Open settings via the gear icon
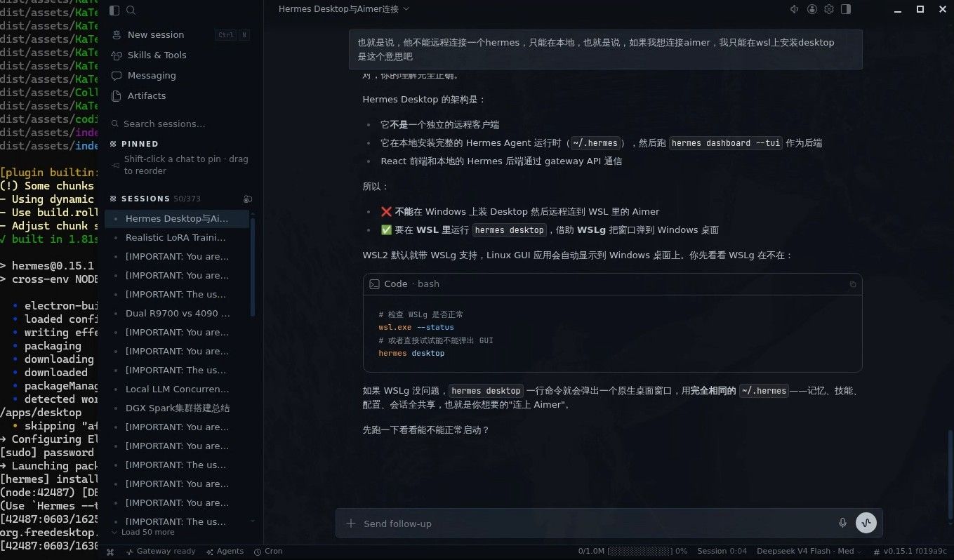This screenshot has height=560, width=954. click(x=829, y=9)
